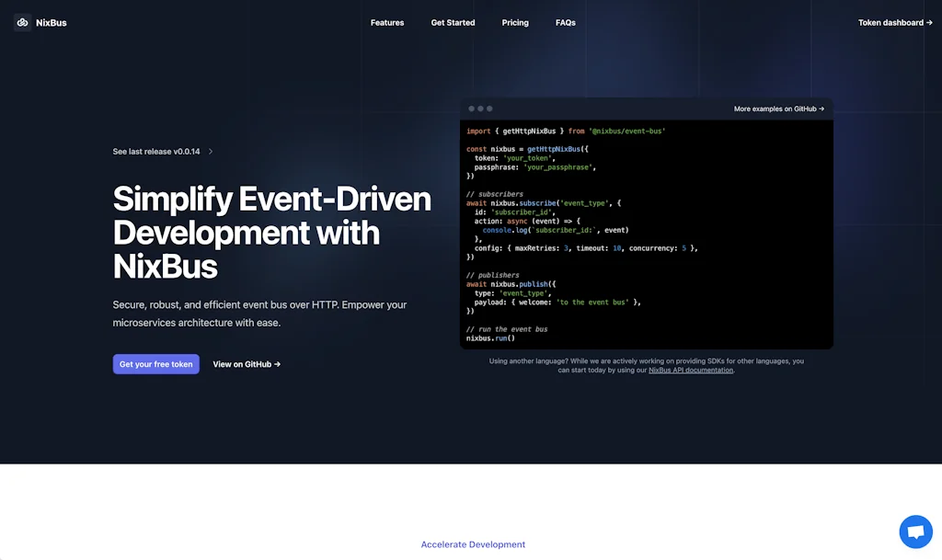Click the chevron after release v0.0.14
Image resolution: width=942 pixels, height=560 pixels.
coord(211,151)
